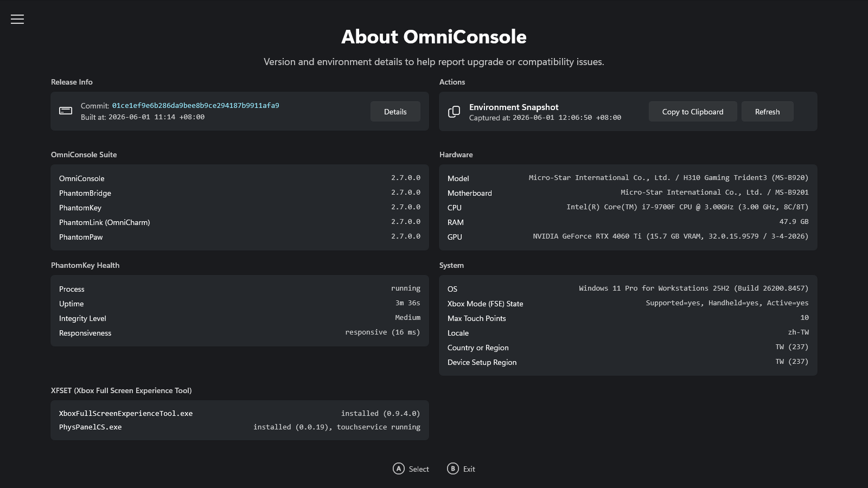
Task: Select the PhantomBridge row label
Action: [85, 193]
